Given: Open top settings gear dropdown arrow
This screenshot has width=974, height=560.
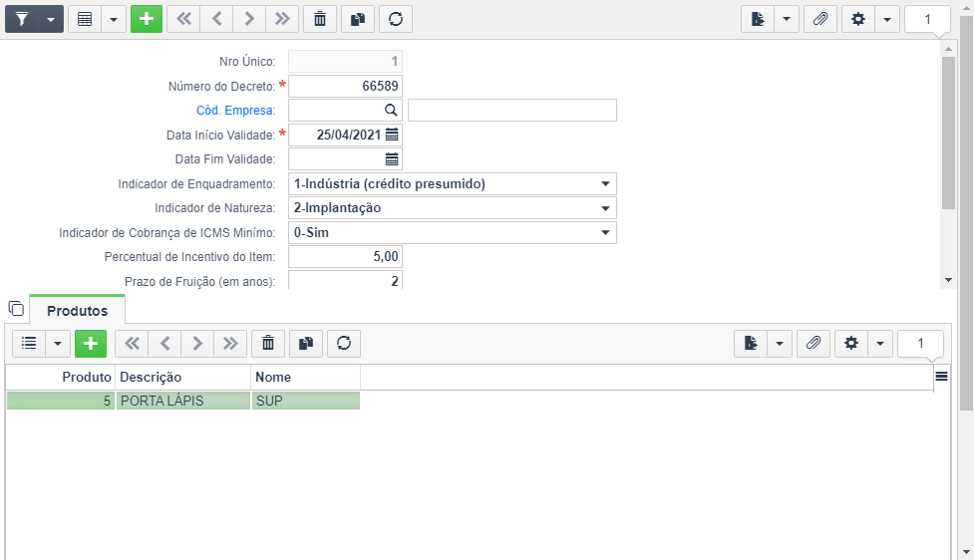Looking at the screenshot, I should pos(887,19).
